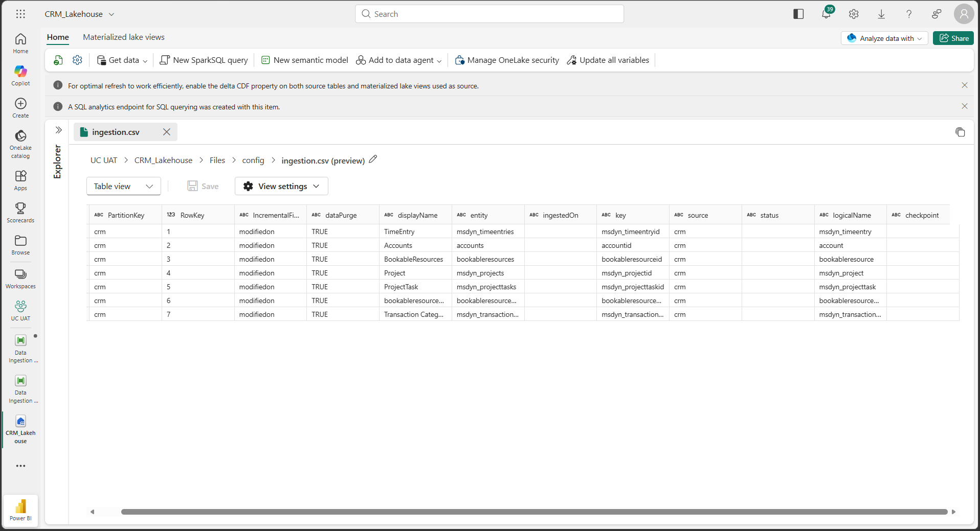Open the app launcher waffle icon
The image size is (980, 531).
click(x=20, y=14)
